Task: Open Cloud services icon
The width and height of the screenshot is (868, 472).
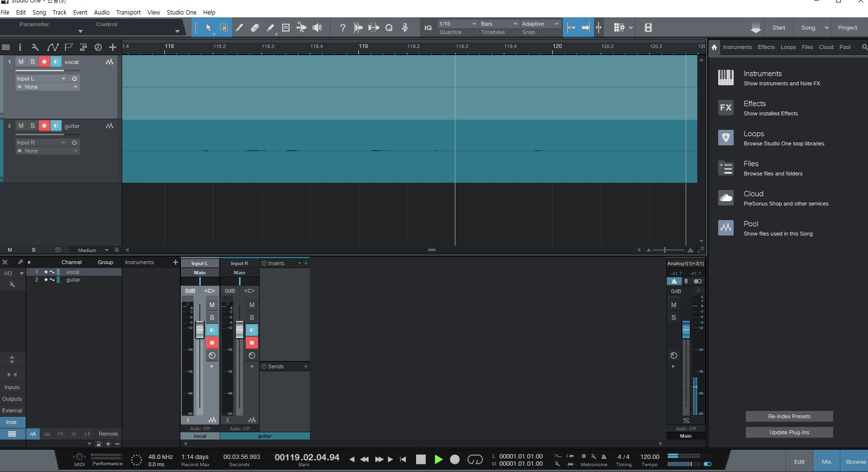Action: click(726, 198)
